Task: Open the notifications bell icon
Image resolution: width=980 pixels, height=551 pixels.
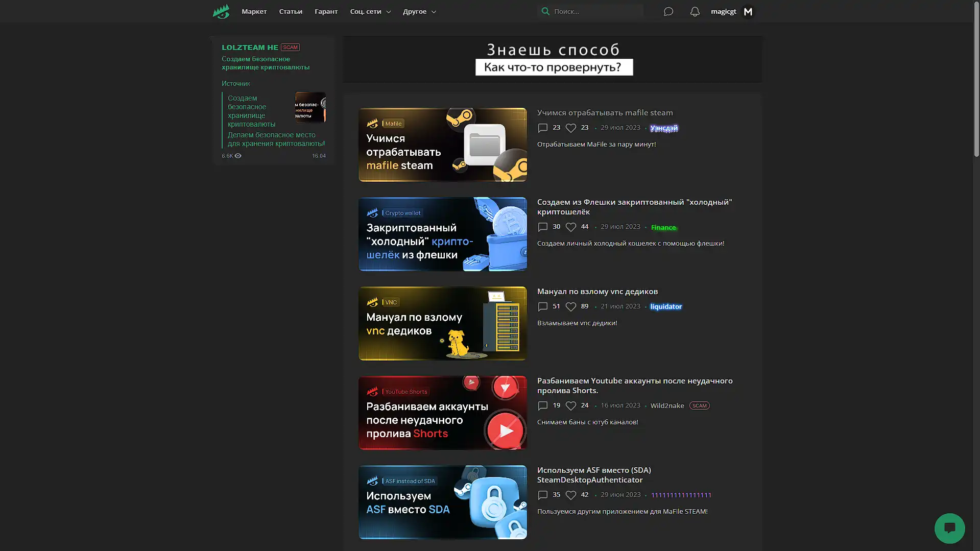Action: pyautogui.click(x=695, y=11)
